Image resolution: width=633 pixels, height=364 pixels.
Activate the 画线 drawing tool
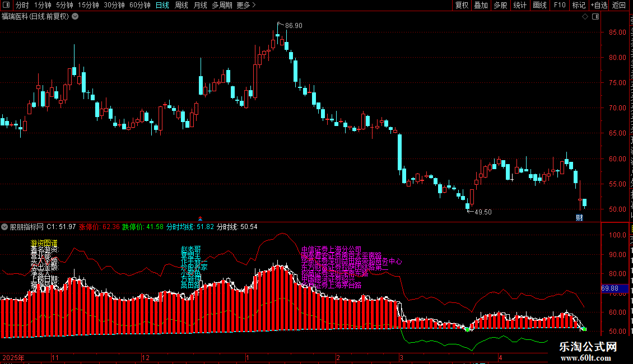tap(539, 5)
